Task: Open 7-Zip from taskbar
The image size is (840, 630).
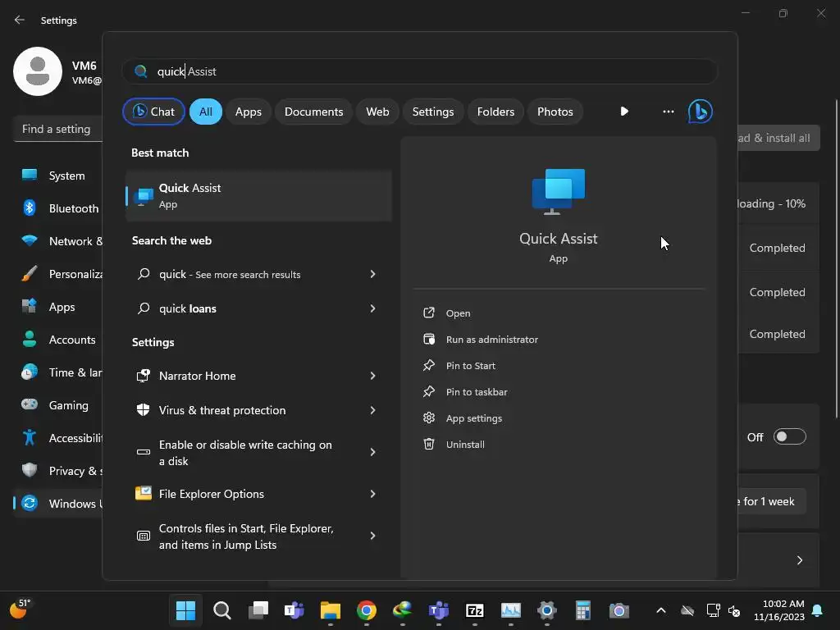Action: pyautogui.click(x=475, y=610)
